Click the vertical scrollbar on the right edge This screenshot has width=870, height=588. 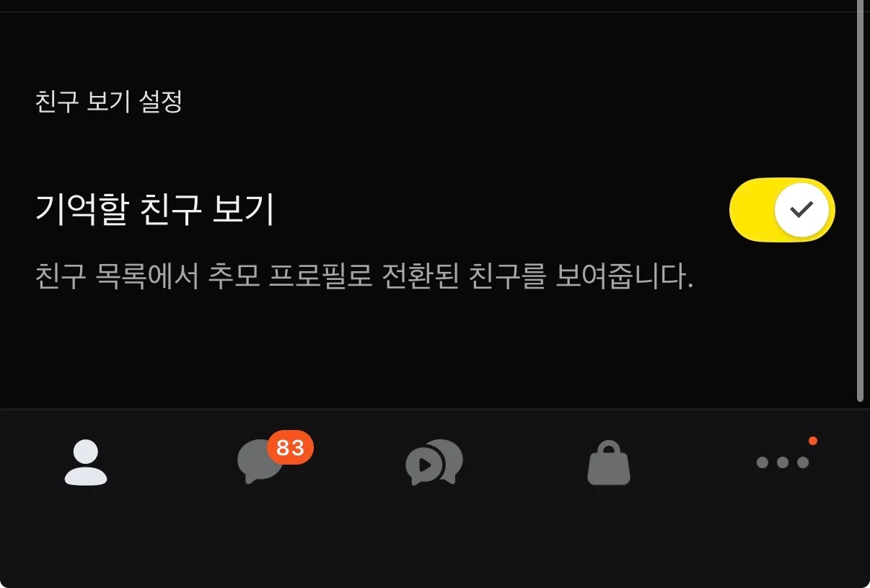tap(860, 201)
